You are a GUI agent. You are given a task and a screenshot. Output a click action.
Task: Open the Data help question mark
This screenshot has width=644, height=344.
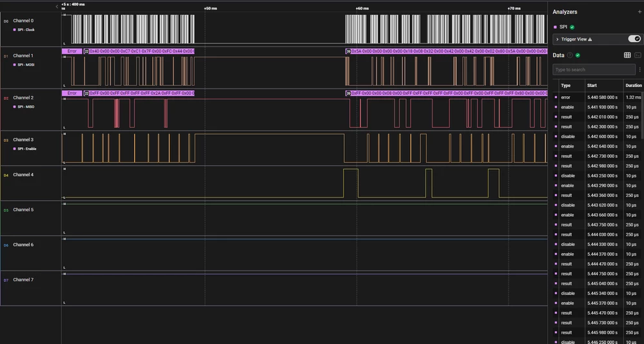point(570,55)
